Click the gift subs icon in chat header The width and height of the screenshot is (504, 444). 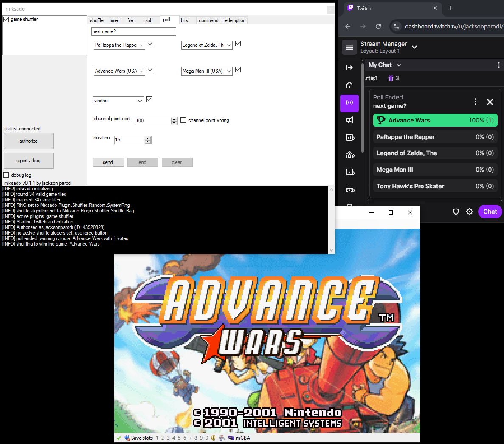click(x=391, y=78)
